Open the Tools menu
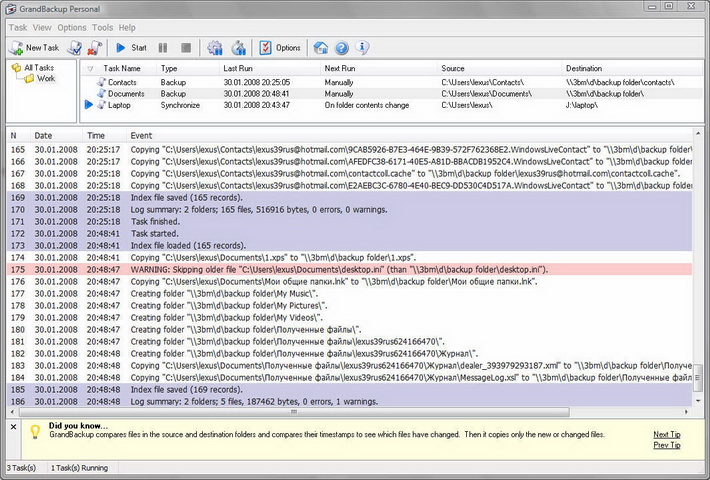710x480 pixels. click(x=103, y=28)
